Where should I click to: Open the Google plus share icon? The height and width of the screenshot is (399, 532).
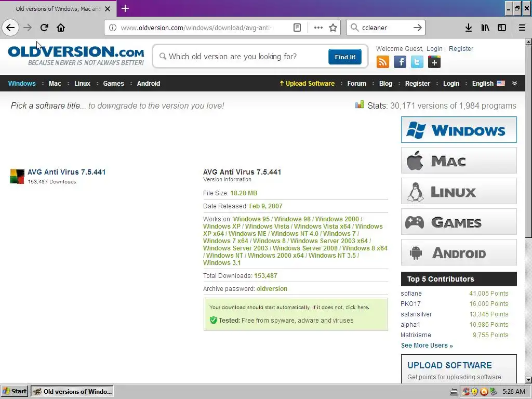click(434, 62)
